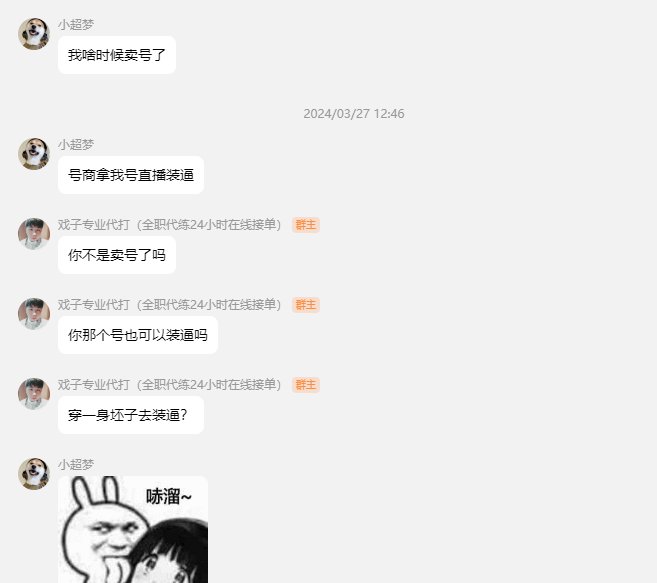Click the 号商拿我号直播装逼 message bubble

pos(131,175)
